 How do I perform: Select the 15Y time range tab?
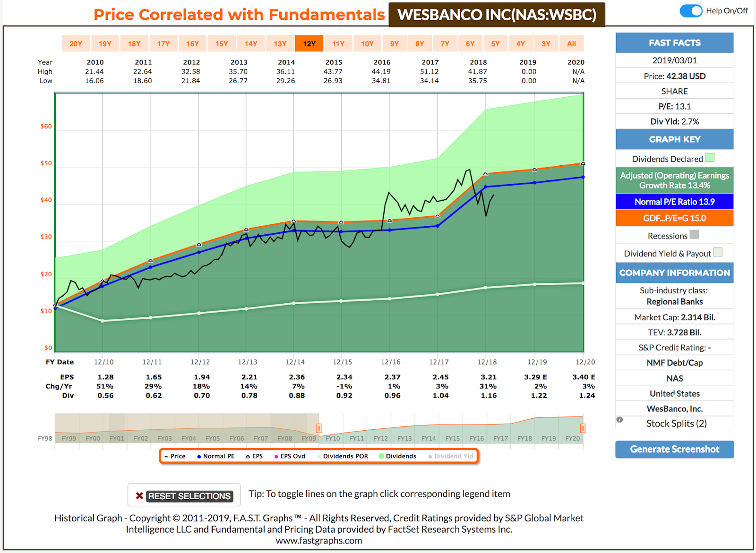click(x=222, y=43)
